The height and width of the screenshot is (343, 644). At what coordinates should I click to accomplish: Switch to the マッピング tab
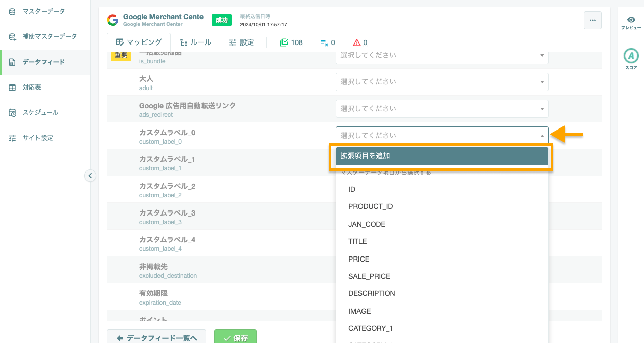click(139, 42)
